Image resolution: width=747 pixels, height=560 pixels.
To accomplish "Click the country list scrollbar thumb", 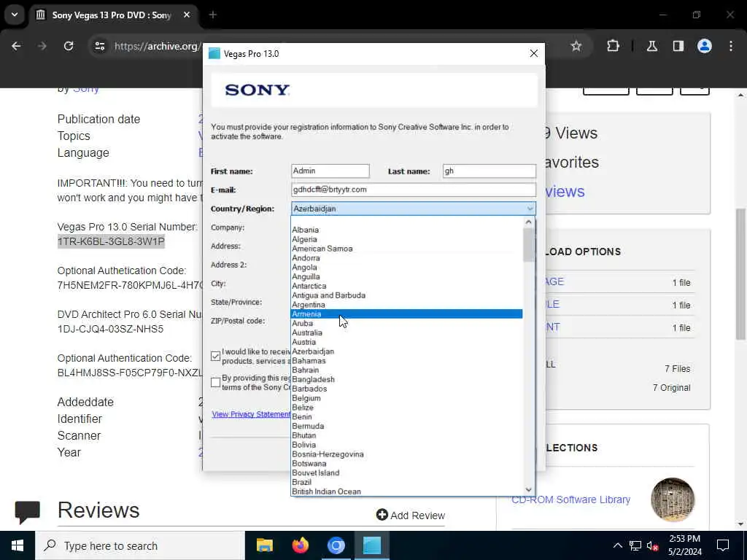I will tap(528, 245).
